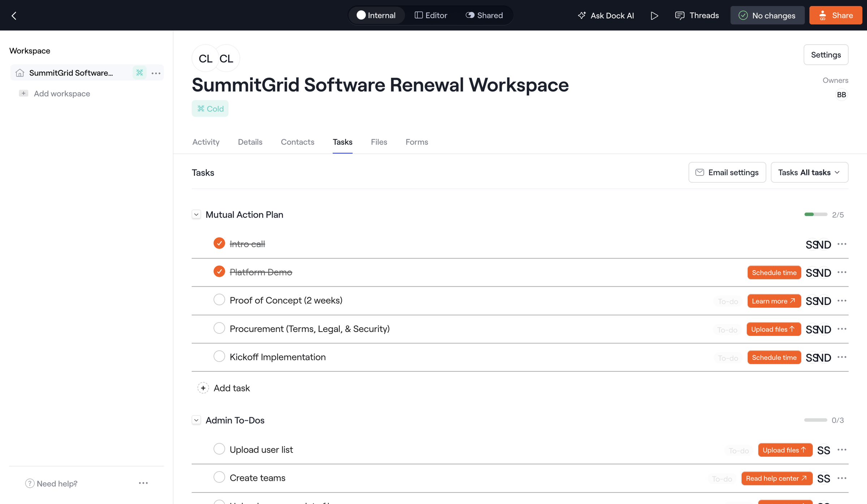Open Email settings
This screenshot has width=867, height=504.
point(727,172)
